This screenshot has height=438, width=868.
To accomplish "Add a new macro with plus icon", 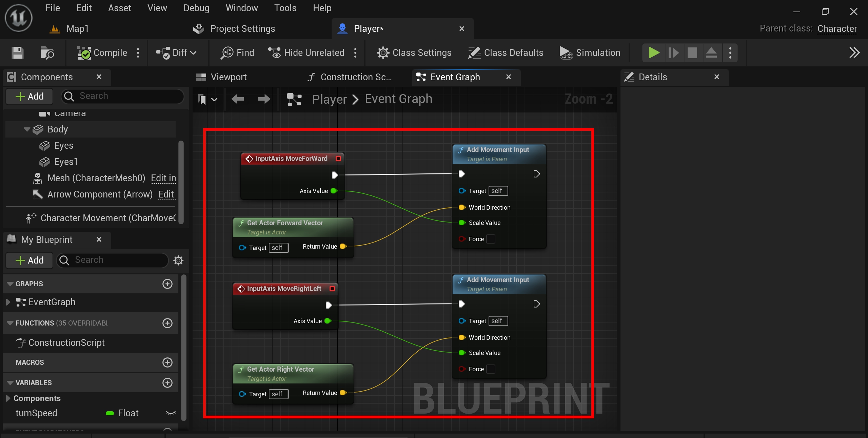I will [167, 362].
